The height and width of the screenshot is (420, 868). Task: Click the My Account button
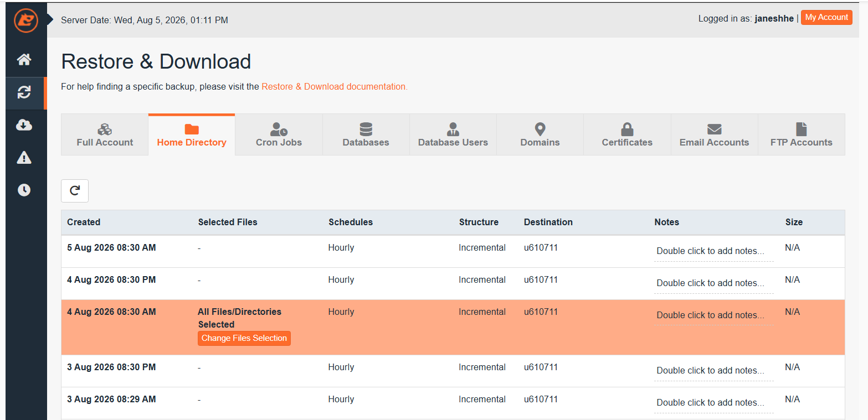[x=826, y=18]
